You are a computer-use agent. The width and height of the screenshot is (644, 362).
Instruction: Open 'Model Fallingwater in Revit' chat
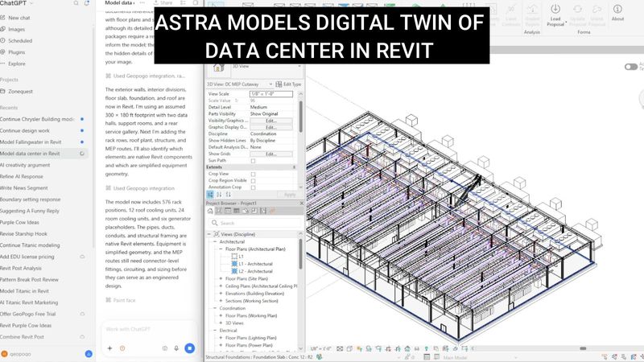pyautogui.click(x=43, y=142)
